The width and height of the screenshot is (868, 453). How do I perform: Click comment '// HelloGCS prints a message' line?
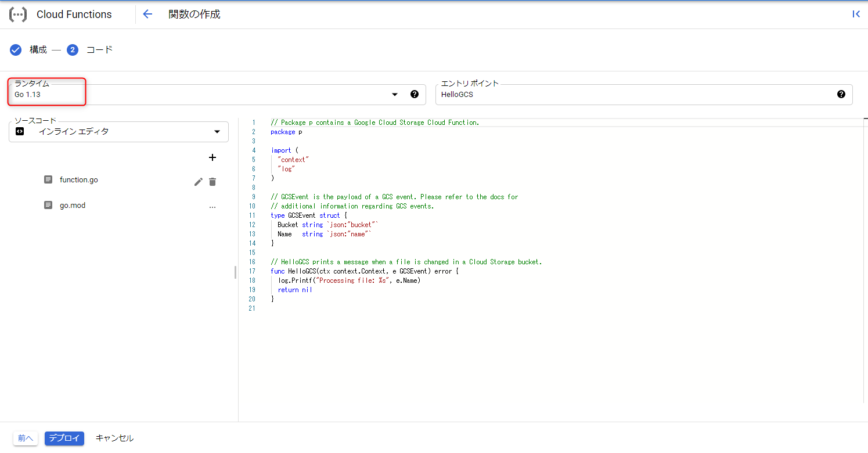[x=406, y=262]
